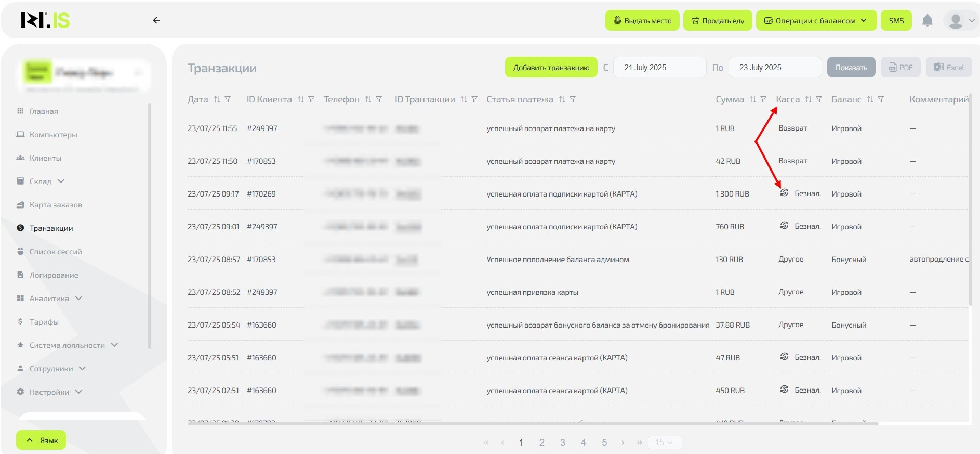Click Добавить транзакцию button

551,68
